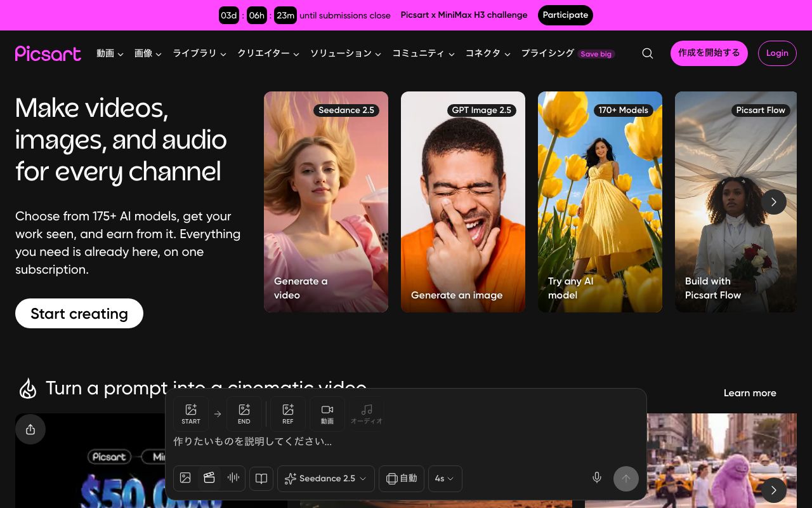Open the GPT Image 2.5 Generate an image card

pyautogui.click(x=463, y=202)
